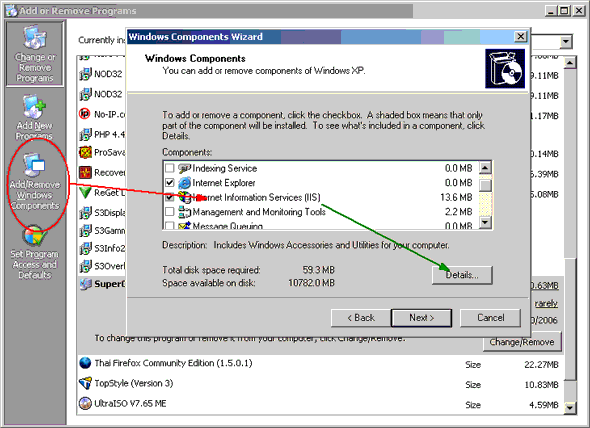Click the 4.59MB size value

click(x=544, y=405)
